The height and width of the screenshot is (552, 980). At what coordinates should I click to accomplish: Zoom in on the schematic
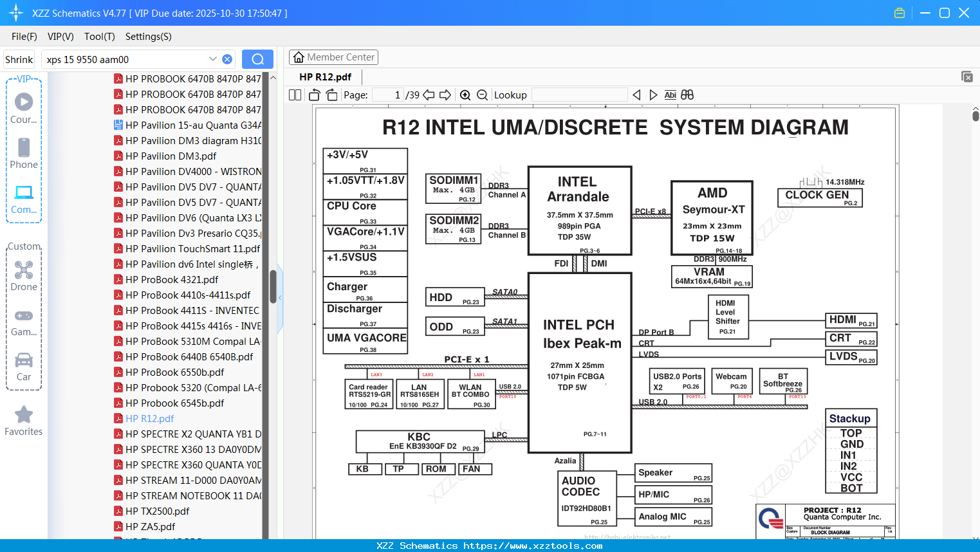465,95
